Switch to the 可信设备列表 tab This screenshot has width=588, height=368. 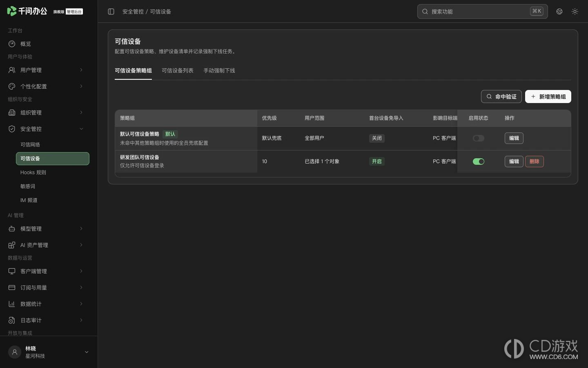(178, 71)
